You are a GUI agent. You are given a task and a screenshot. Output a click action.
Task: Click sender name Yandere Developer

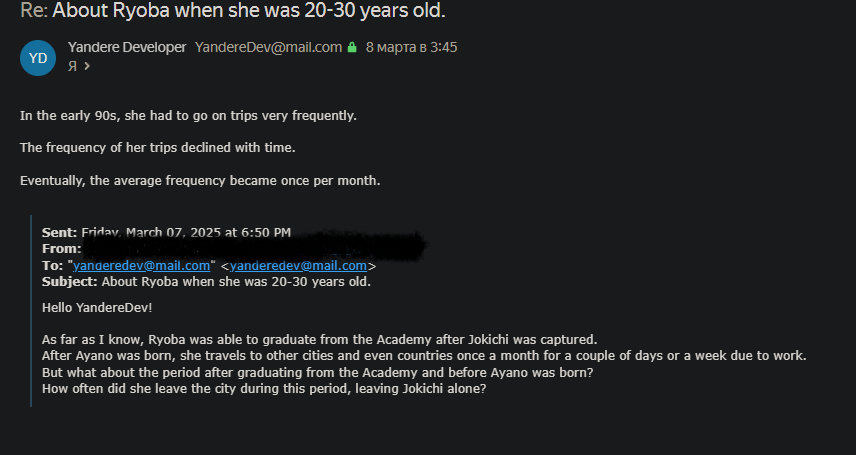click(127, 47)
